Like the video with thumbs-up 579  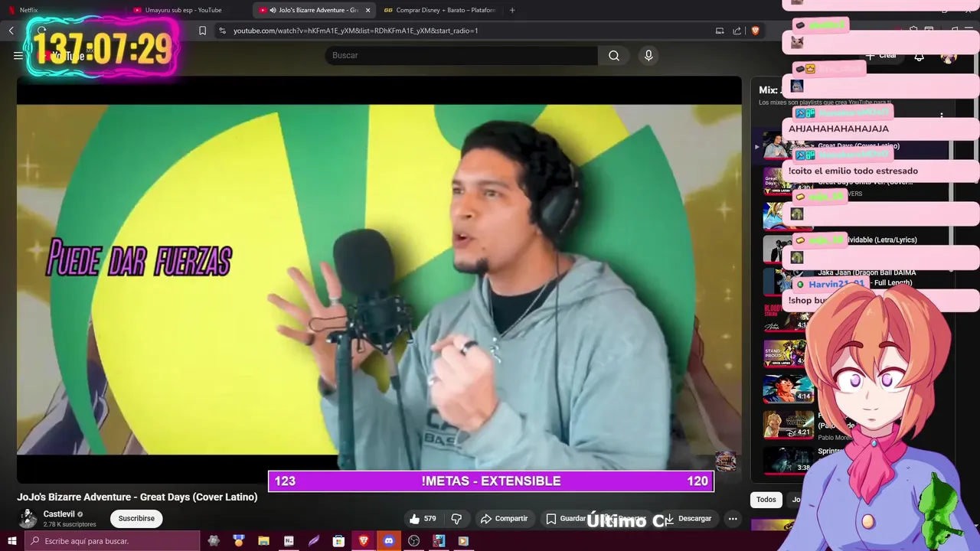[x=423, y=519]
